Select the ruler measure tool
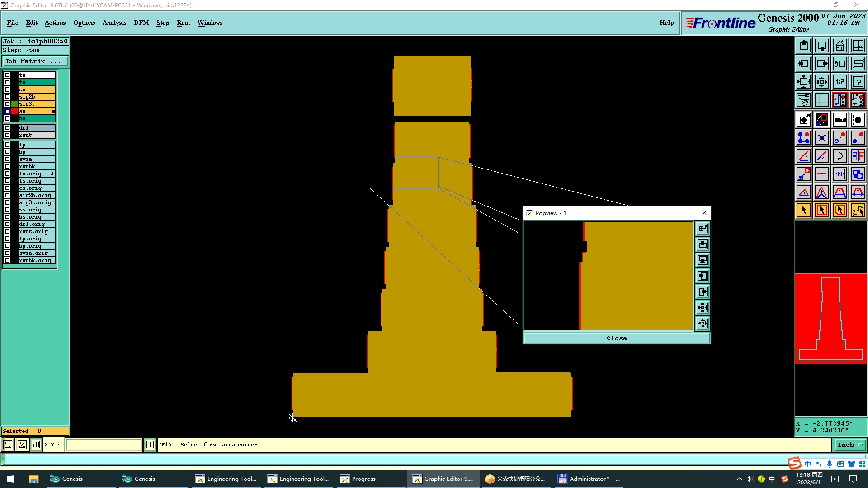The image size is (868, 488). click(x=840, y=120)
